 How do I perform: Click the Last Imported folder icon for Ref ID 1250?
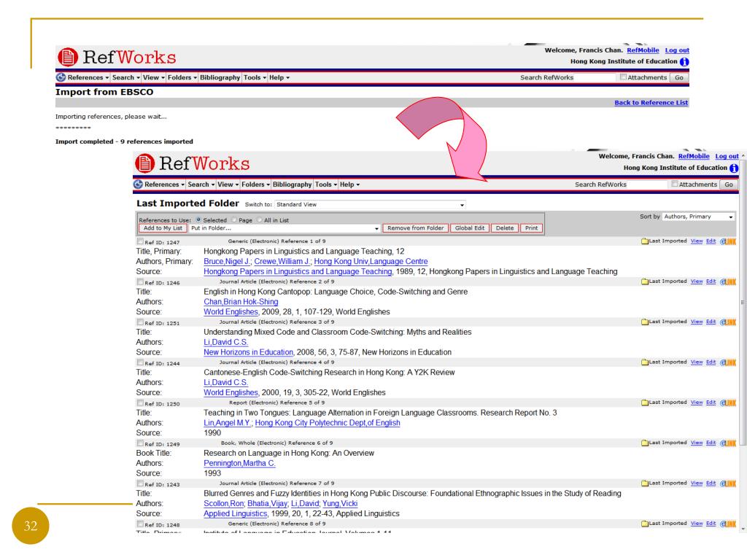point(645,402)
